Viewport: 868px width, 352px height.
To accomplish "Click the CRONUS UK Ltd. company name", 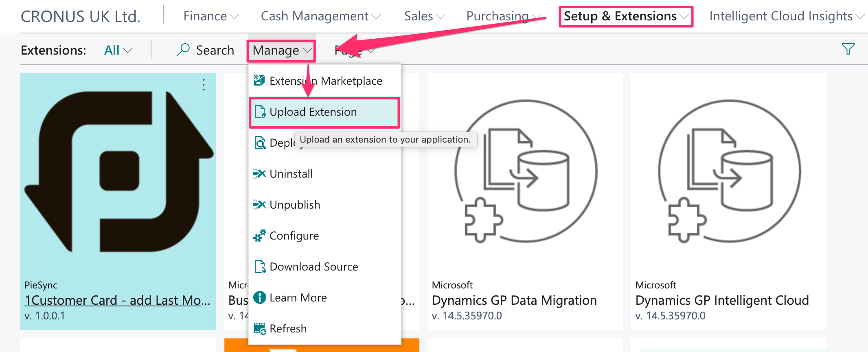I will pyautogui.click(x=81, y=17).
